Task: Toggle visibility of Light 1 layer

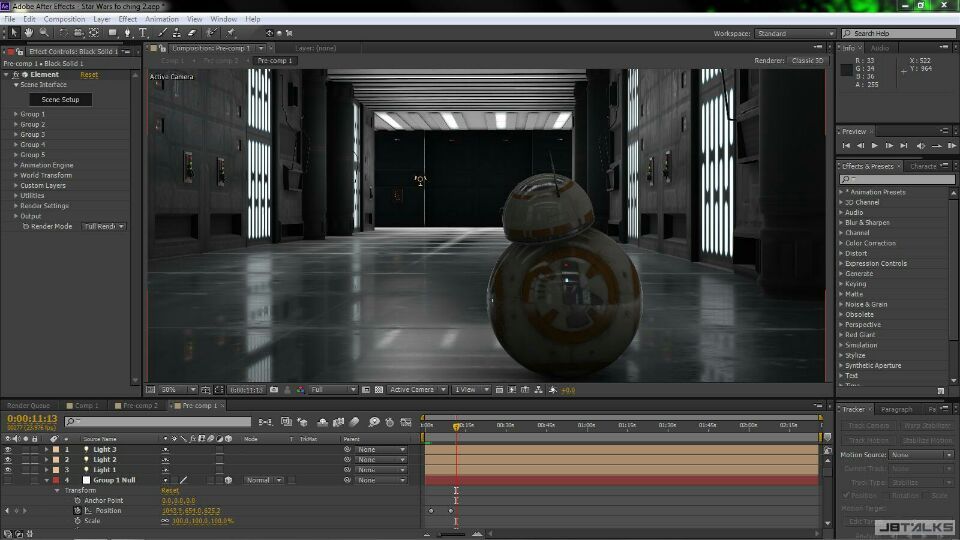Action: (8, 470)
